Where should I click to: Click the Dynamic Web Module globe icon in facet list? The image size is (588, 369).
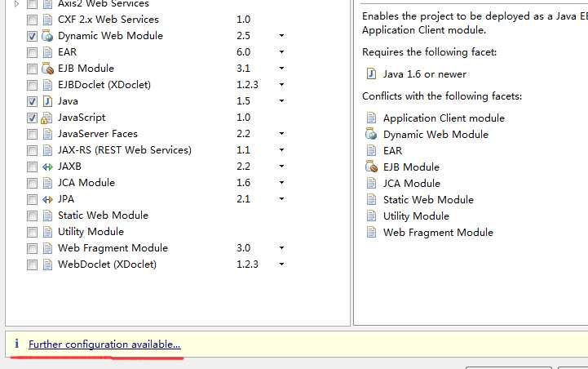click(x=47, y=36)
